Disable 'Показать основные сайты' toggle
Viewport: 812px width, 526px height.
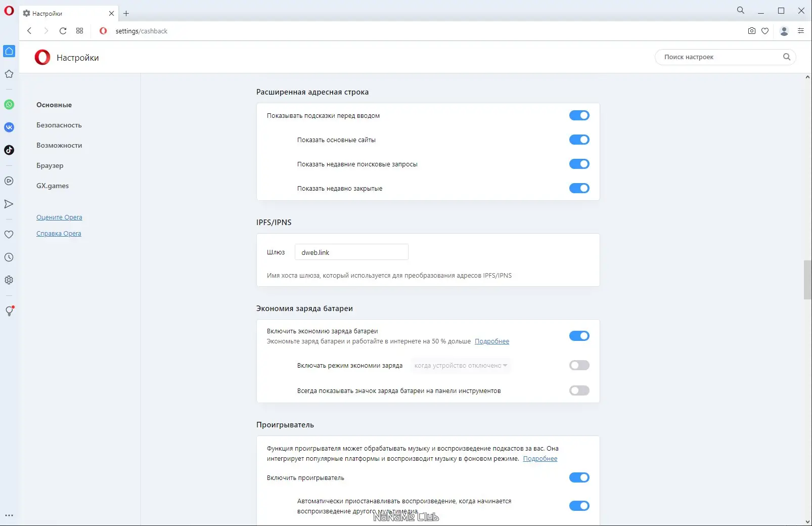coord(579,140)
